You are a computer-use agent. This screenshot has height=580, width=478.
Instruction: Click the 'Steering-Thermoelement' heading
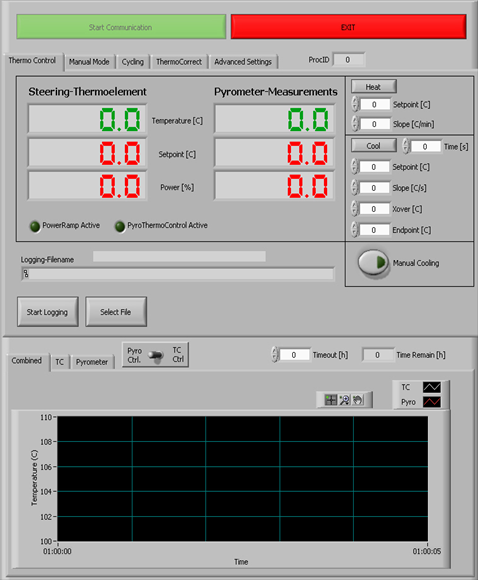click(x=88, y=91)
